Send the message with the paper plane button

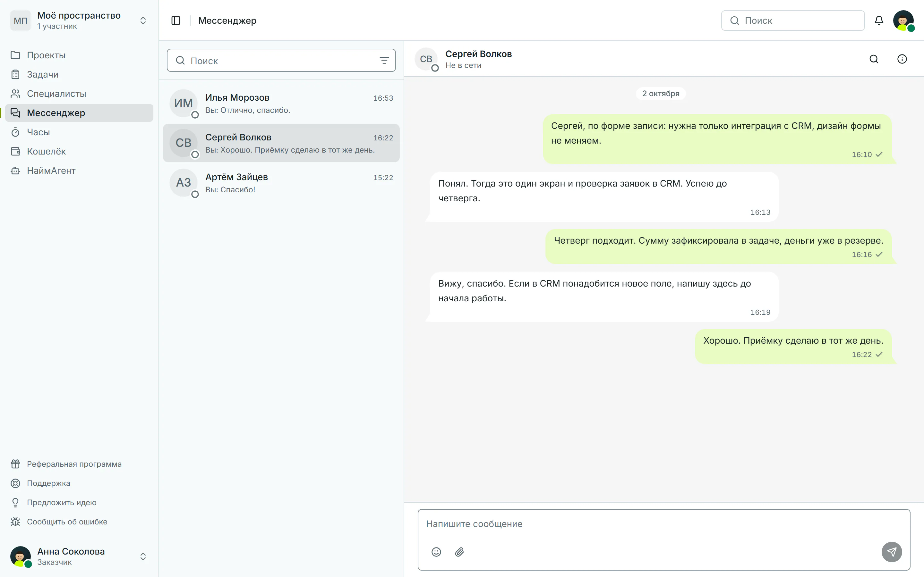(x=892, y=552)
